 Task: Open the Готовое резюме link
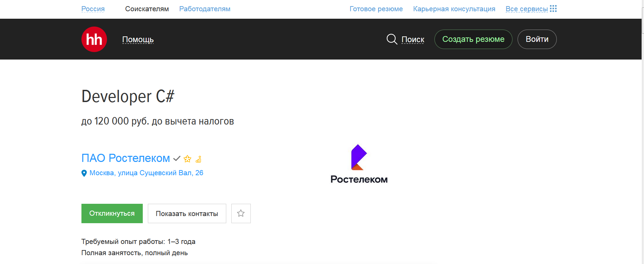[x=376, y=9]
